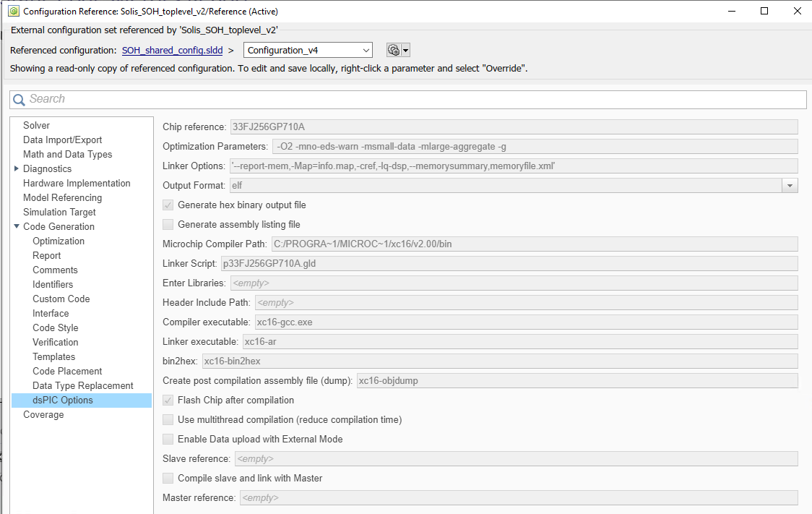
Task: Open the Hardware Implementation pane
Action: pos(77,184)
